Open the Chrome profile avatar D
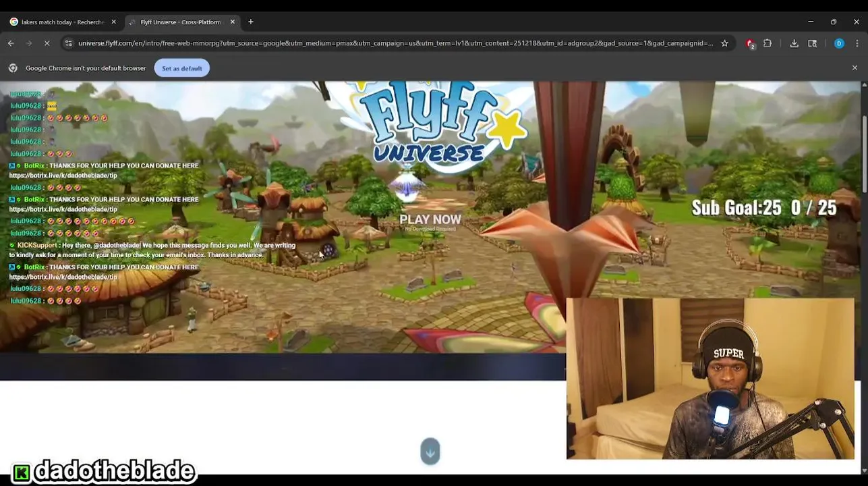 (x=839, y=43)
